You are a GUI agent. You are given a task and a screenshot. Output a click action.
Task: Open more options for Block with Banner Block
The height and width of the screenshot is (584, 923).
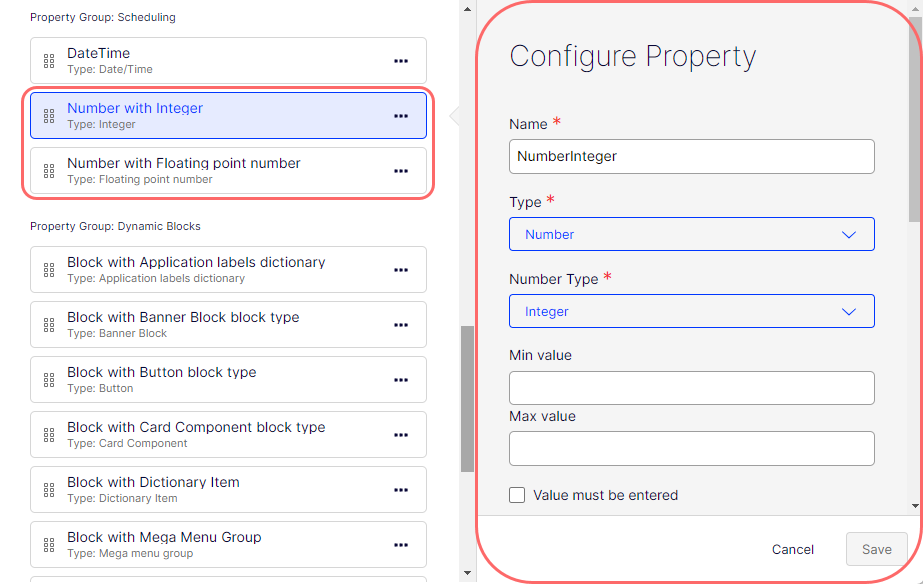[x=401, y=325]
